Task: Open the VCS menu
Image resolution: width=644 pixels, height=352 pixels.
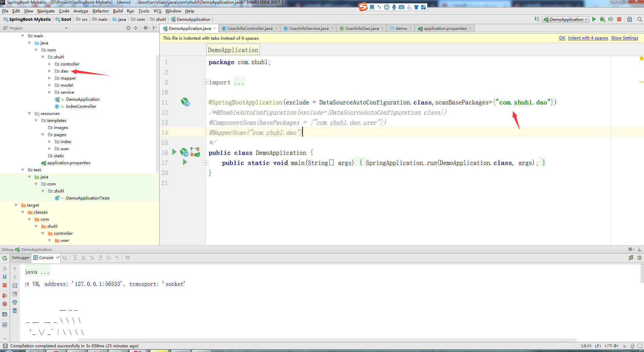Action: point(157,11)
